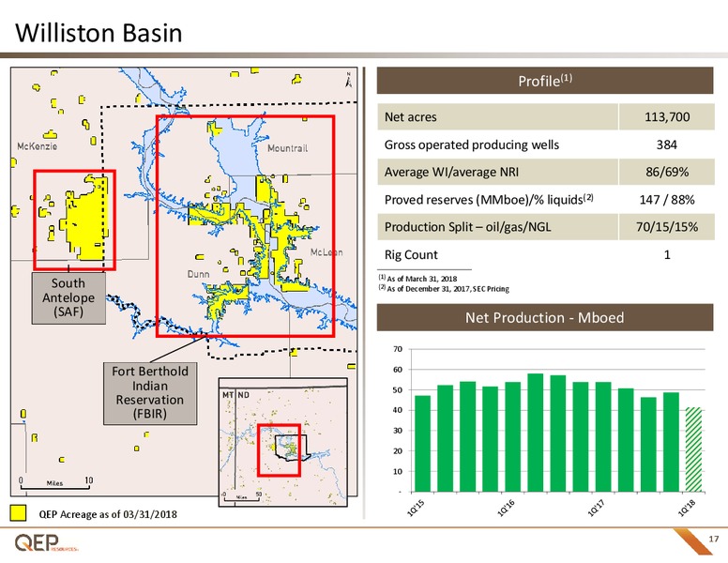Click the McLean county label on map
Image resolution: width=728 pixels, height=563 pixels.
pyautogui.click(x=326, y=252)
